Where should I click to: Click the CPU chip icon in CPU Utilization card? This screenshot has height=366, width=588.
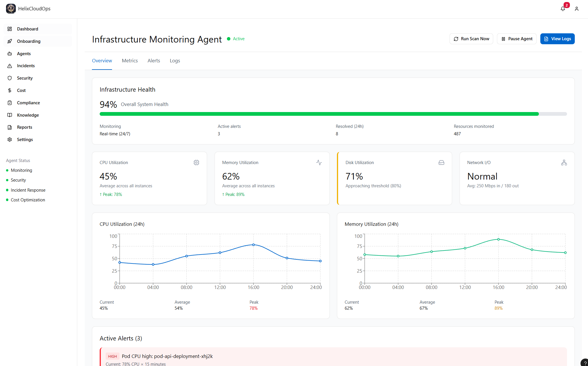(x=196, y=163)
